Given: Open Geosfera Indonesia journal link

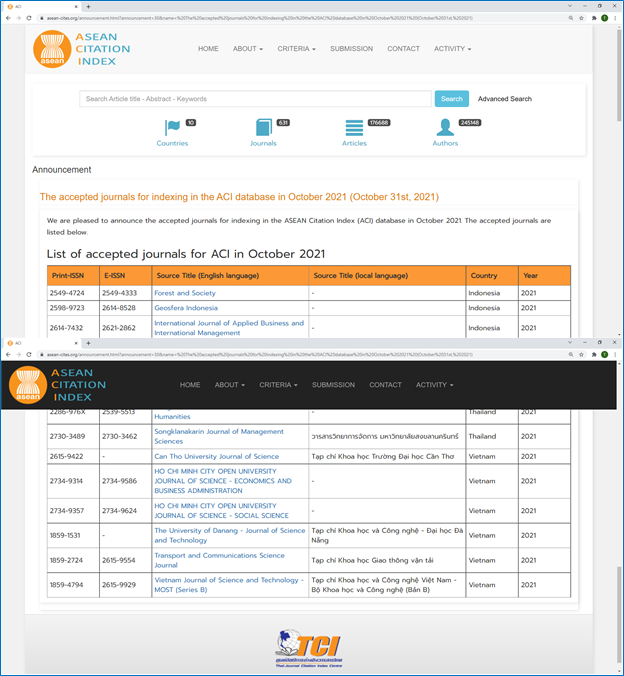Looking at the screenshot, I should (186, 308).
